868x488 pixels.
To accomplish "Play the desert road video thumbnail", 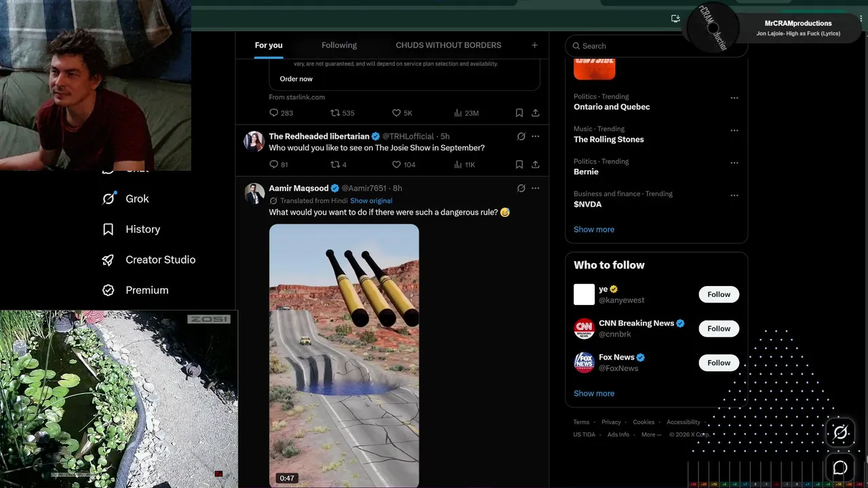I will coord(344,356).
